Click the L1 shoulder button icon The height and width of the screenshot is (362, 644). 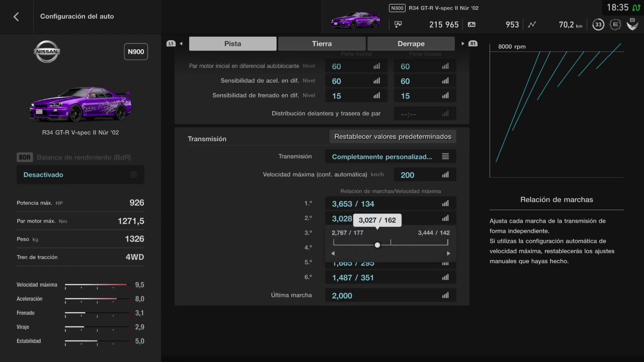171,44
